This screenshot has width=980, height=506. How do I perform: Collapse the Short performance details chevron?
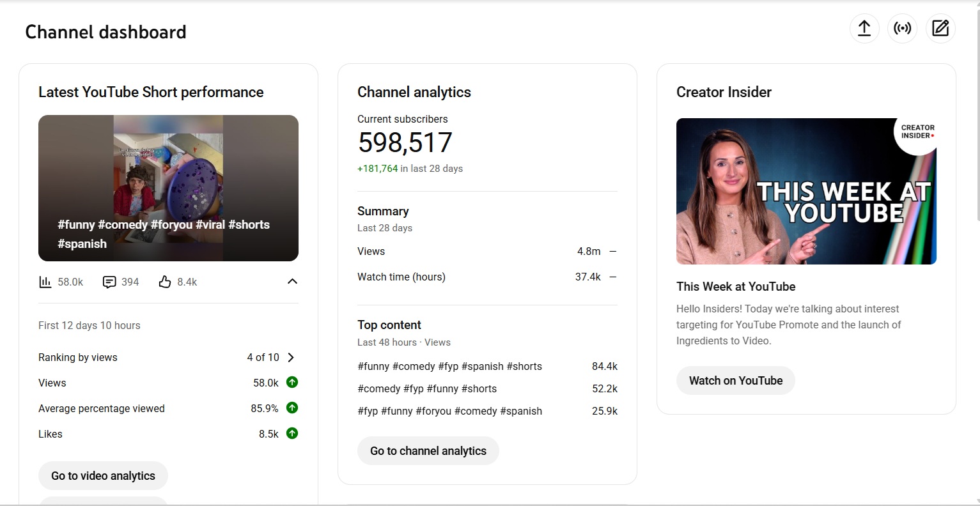pos(292,282)
